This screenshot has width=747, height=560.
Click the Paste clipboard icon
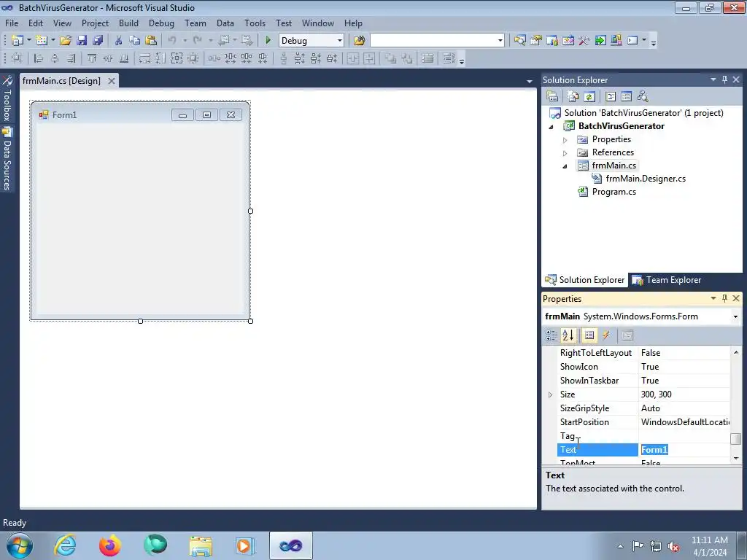click(151, 41)
